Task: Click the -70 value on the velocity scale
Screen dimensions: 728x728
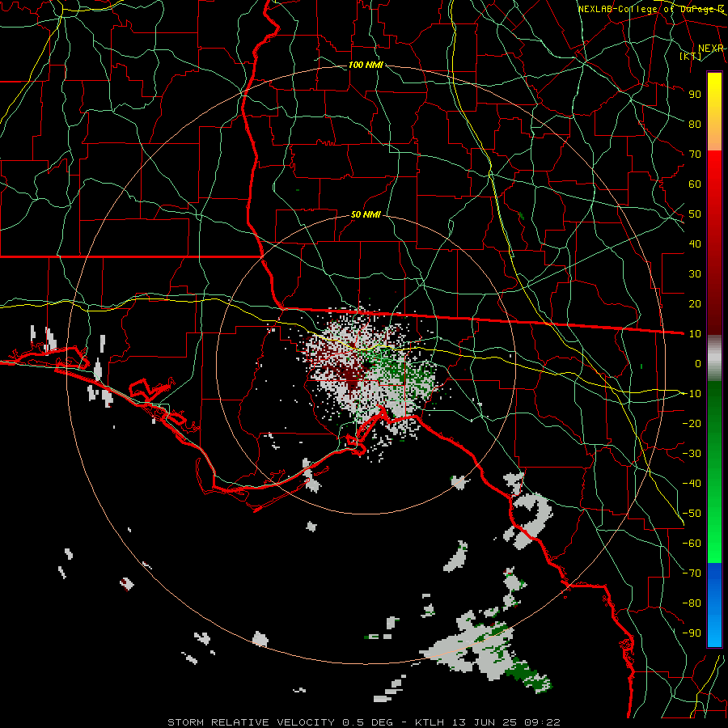Action: pyautogui.click(x=692, y=574)
